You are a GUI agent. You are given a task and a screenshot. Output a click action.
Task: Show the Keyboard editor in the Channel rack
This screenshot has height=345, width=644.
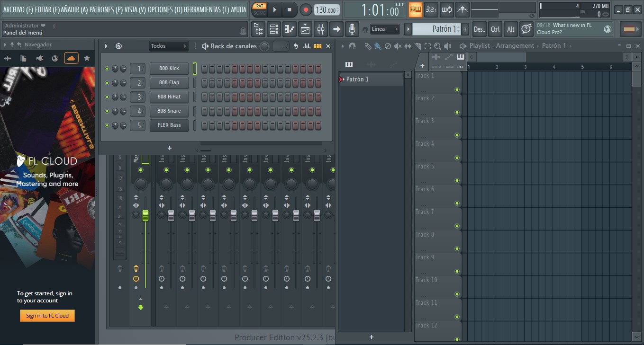pyautogui.click(x=317, y=46)
